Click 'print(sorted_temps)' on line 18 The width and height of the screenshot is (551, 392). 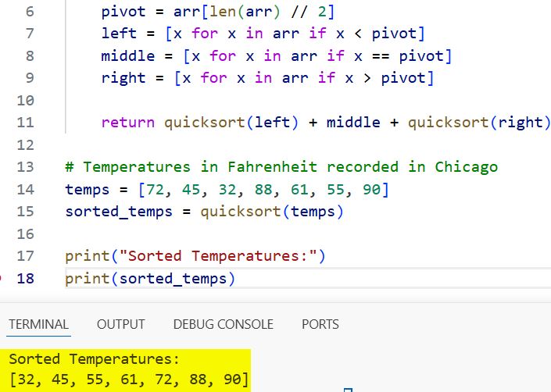point(150,279)
